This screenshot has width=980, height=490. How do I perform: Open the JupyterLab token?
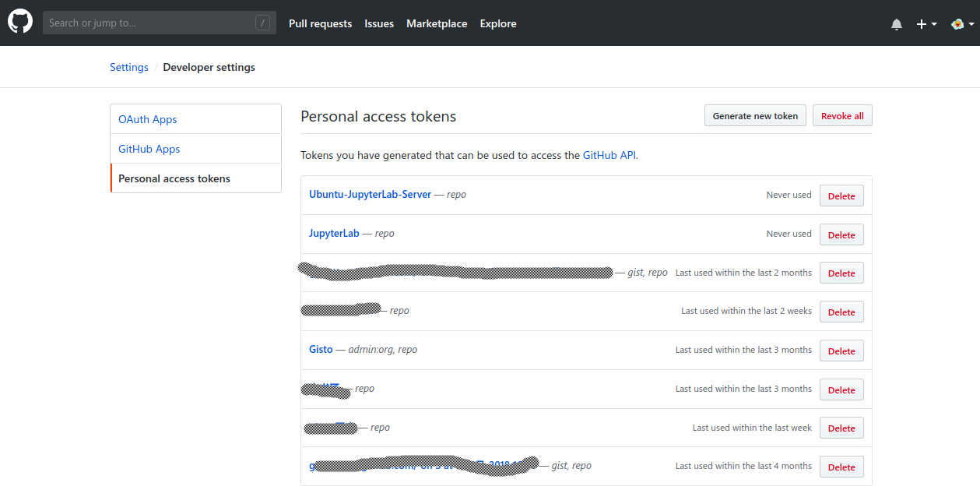(334, 233)
